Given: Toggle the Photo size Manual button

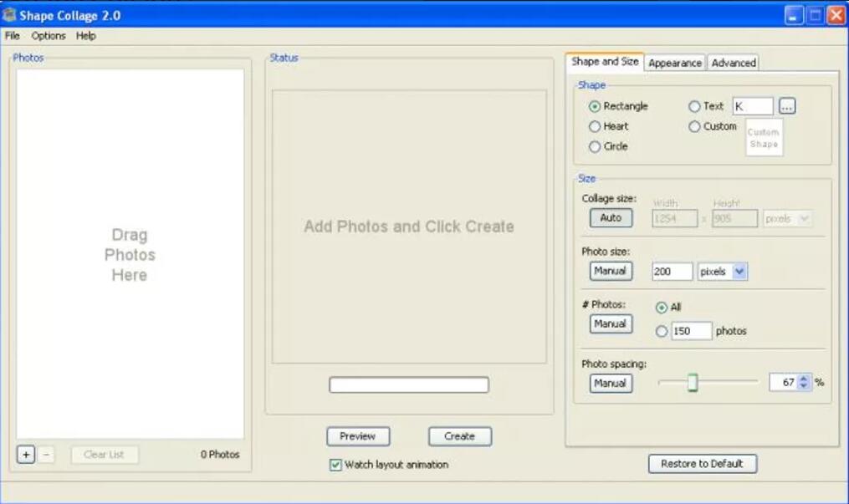Looking at the screenshot, I should tap(611, 271).
